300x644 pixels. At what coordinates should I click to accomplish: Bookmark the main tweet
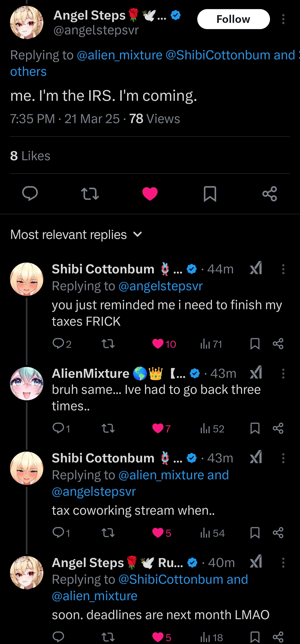click(x=210, y=194)
